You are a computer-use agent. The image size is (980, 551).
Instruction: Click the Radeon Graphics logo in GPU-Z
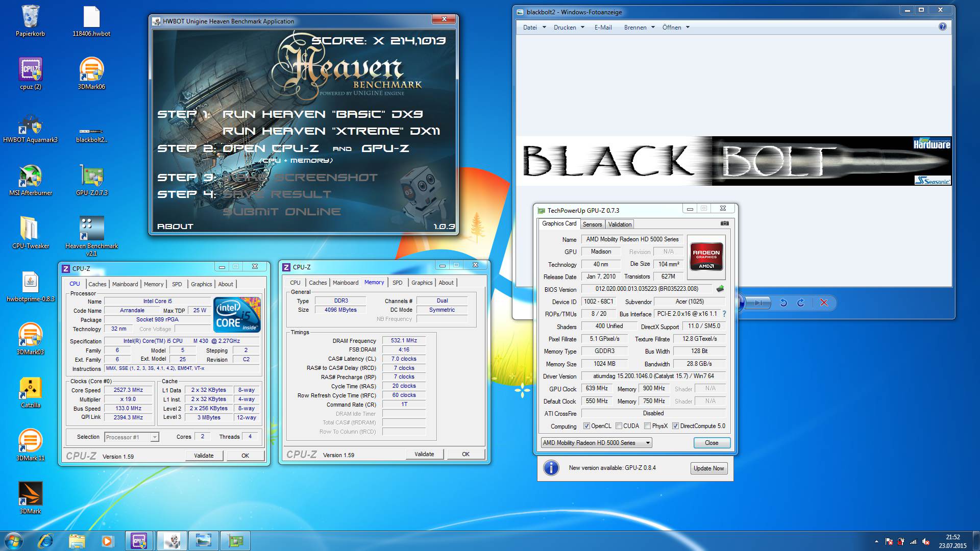point(706,257)
